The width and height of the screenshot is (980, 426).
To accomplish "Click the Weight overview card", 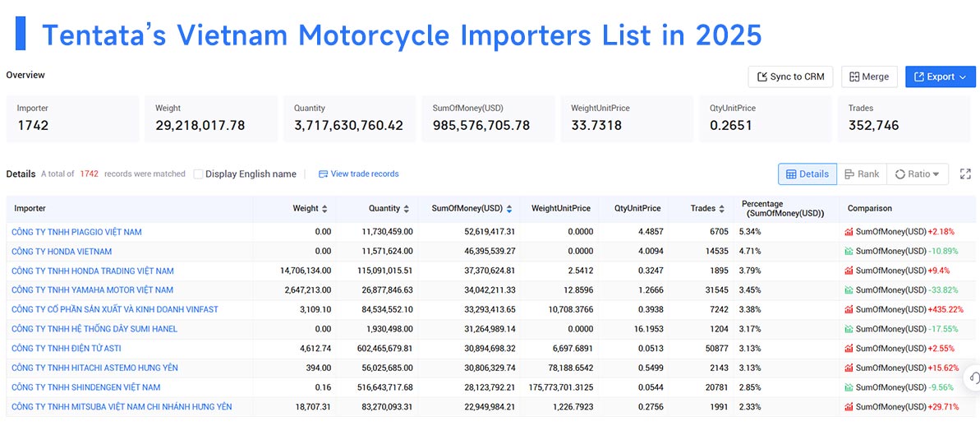I will pyautogui.click(x=210, y=119).
